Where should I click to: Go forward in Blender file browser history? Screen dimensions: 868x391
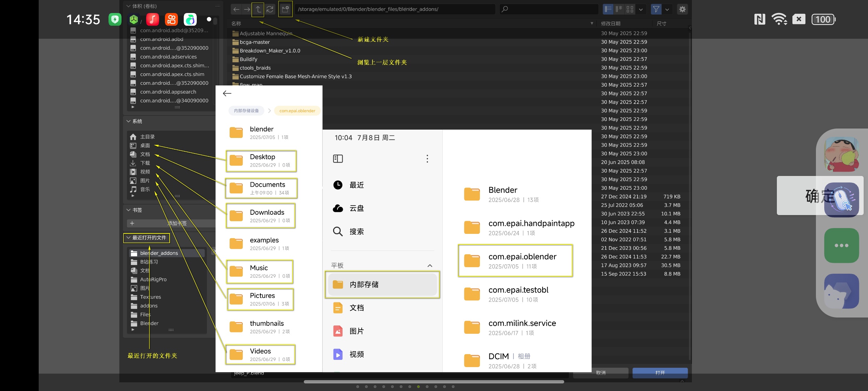247,9
